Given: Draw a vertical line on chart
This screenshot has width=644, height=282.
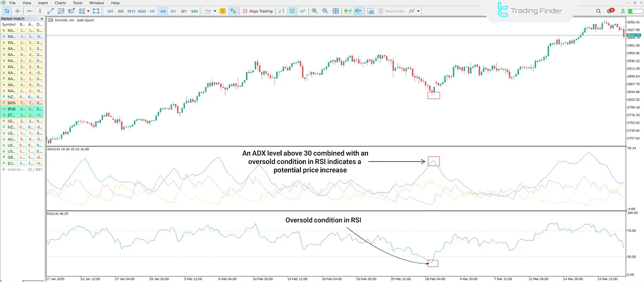Looking at the screenshot, I should coord(40,11).
